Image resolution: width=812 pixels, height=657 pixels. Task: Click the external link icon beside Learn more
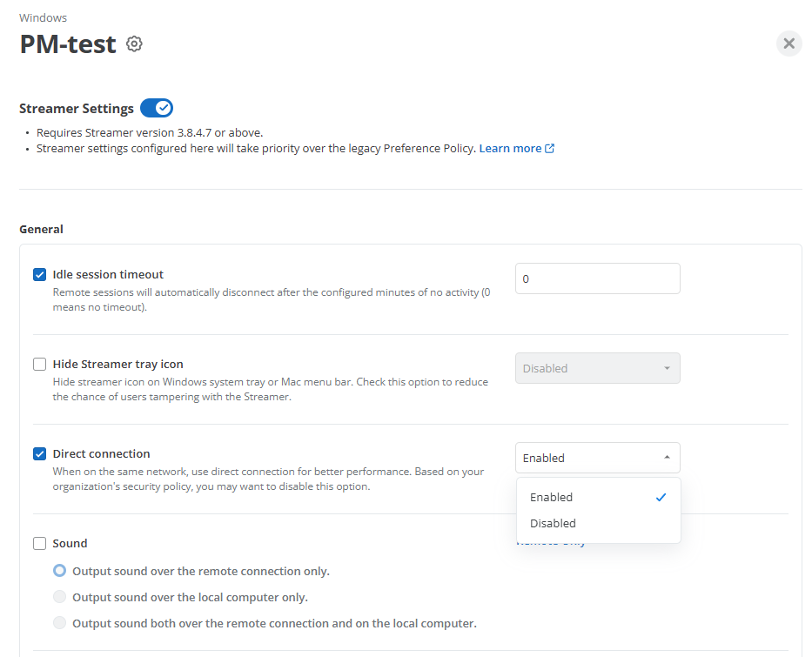point(550,149)
